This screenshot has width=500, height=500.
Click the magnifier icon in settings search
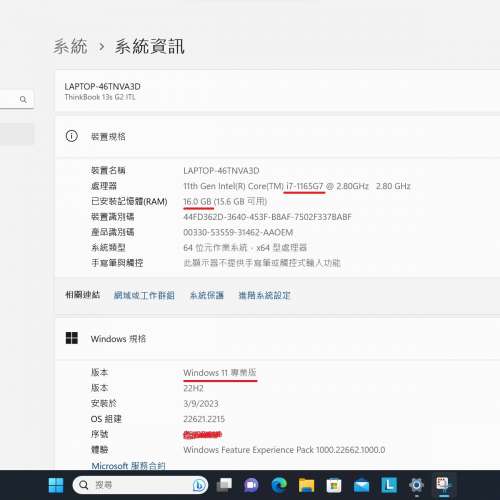point(23,99)
